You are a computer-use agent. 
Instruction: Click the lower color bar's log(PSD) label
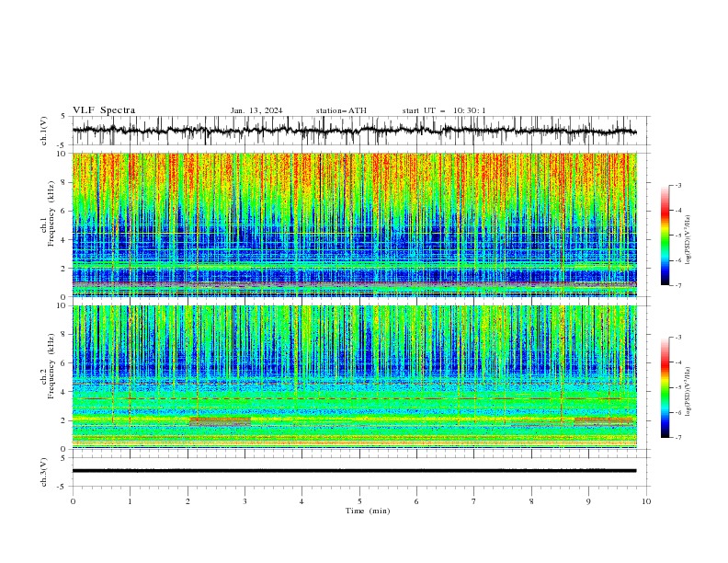(x=688, y=391)
